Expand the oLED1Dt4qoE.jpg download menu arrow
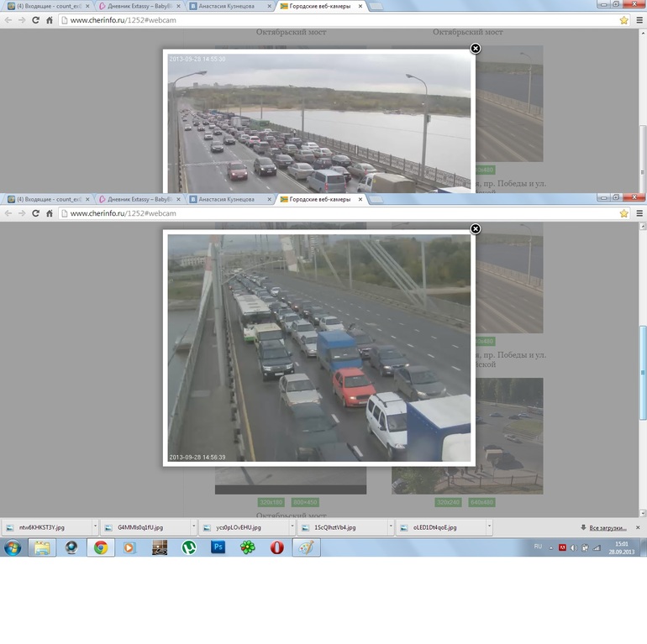The height and width of the screenshot is (644, 647). click(x=489, y=527)
